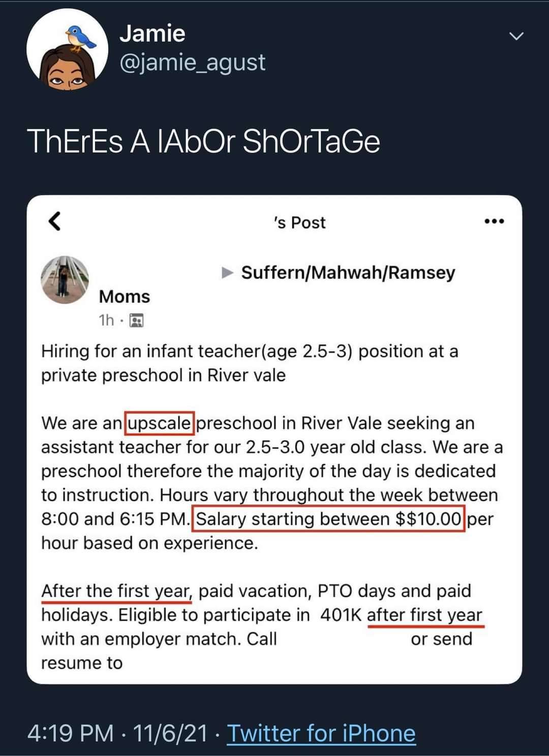The height and width of the screenshot is (756, 549).
Task: Tap the boxed Salary starting between $$10.00 text
Action: [x=328, y=519]
